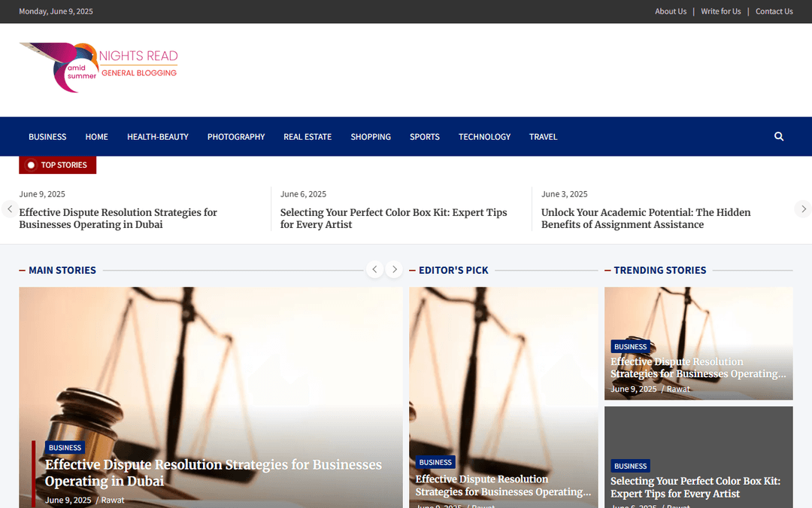Open top story about Dubai dispute resolution

[118, 218]
